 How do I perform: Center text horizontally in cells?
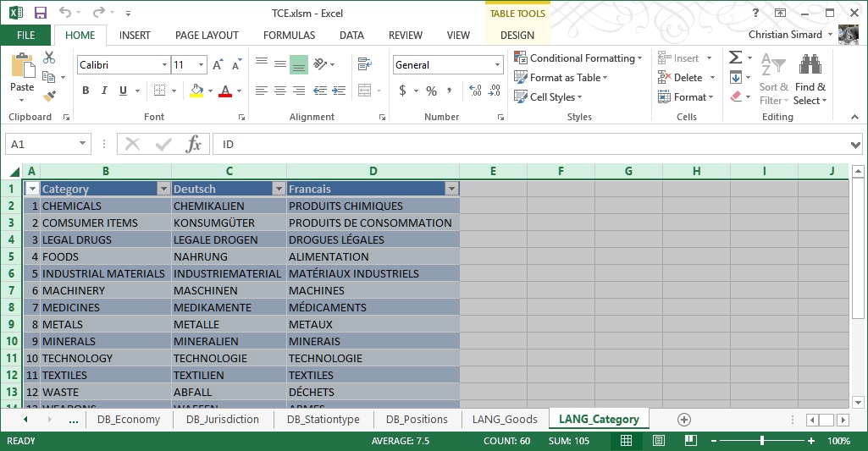click(x=280, y=91)
